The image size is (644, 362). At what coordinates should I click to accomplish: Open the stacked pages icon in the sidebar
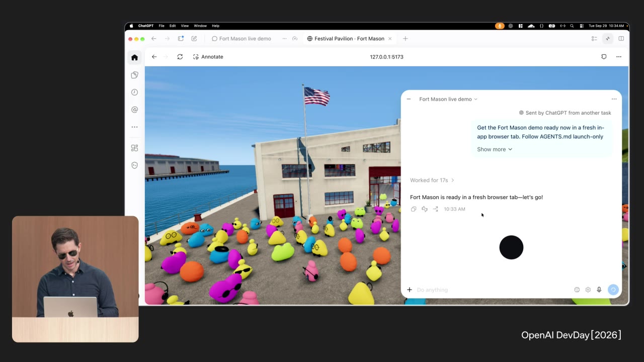click(134, 75)
